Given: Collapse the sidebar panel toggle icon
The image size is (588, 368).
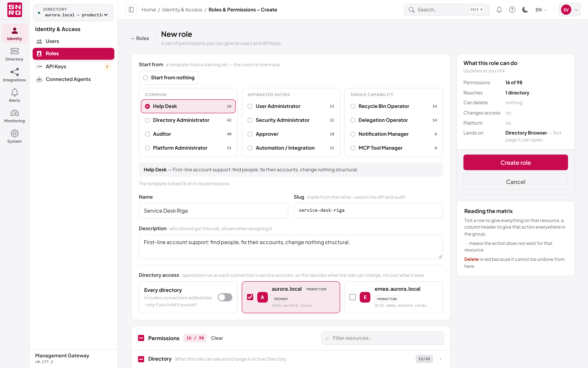Looking at the screenshot, I should click(x=131, y=10).
